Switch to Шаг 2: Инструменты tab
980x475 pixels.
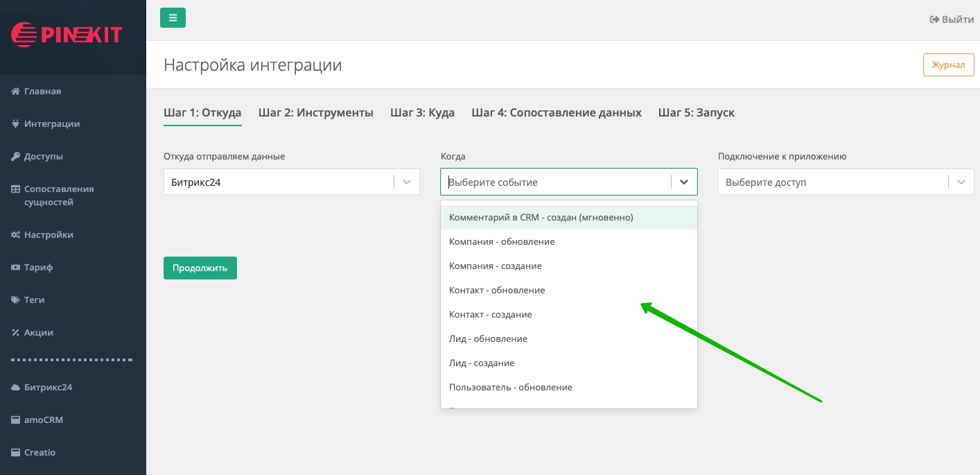[315, 112]
